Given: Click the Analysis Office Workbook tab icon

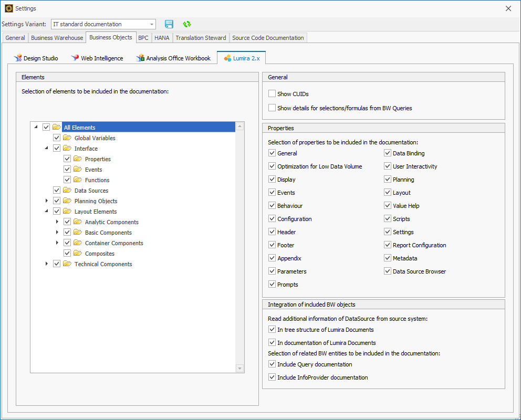Looking at the screenshot, I should [140, 58].
